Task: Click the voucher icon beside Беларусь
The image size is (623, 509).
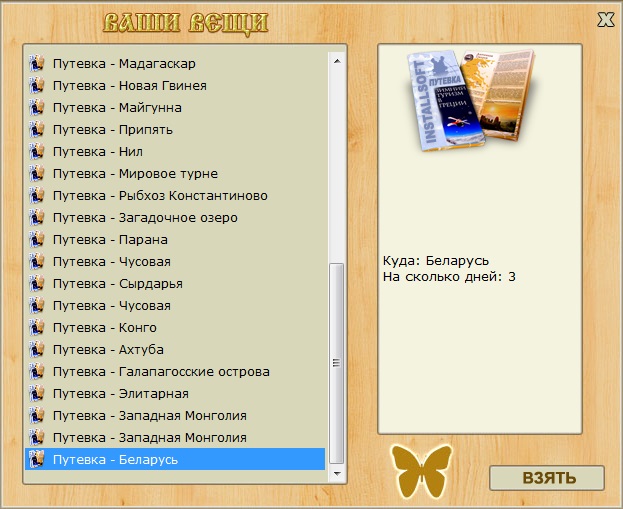Action: click(x=37, y=459)
